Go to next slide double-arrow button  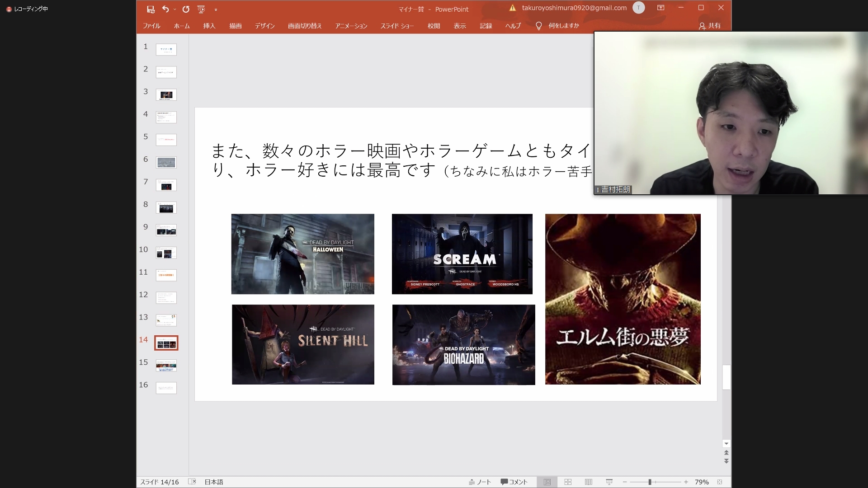[x=726, y=461]
